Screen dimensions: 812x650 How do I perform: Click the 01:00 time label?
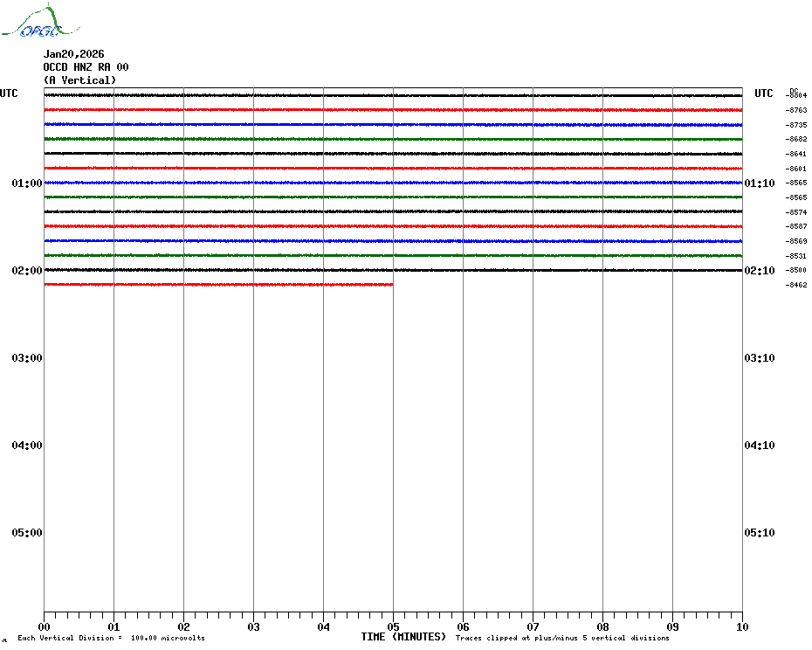pyautogui.click(x=27, y=183)
